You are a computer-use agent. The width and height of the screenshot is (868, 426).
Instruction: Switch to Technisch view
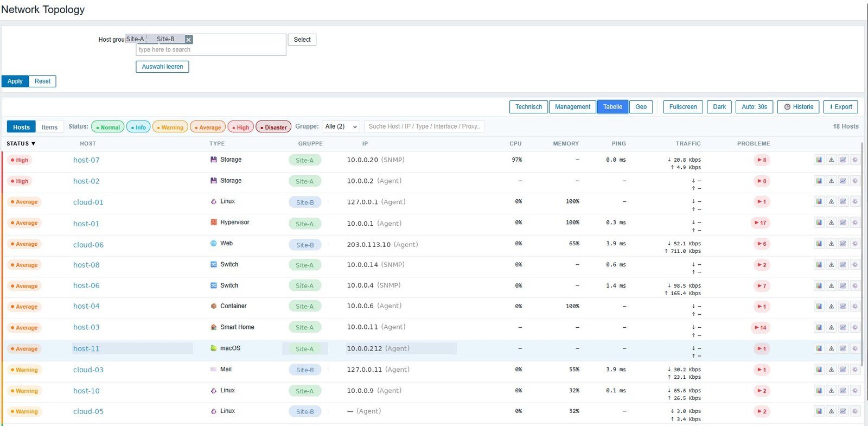click(x=528, y=107)
